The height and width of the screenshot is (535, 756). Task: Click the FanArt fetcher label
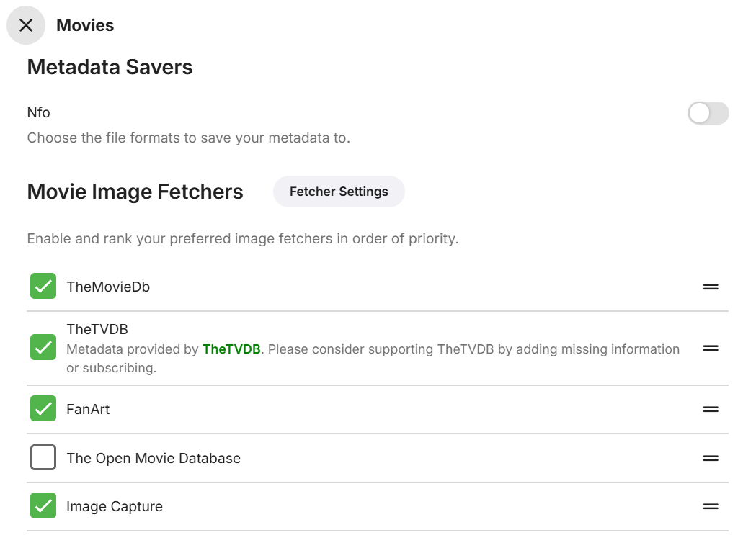88,409
